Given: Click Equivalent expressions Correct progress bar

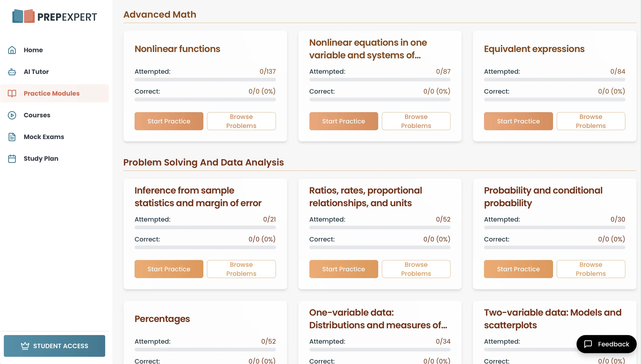Looking at the screenshot, I should coord(555,100).
